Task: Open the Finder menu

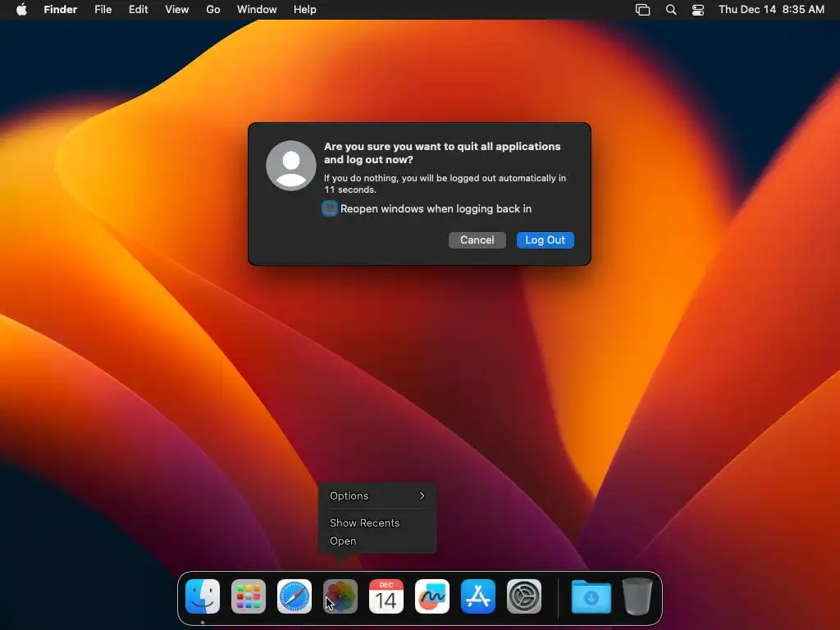Action: pos(61,10)
